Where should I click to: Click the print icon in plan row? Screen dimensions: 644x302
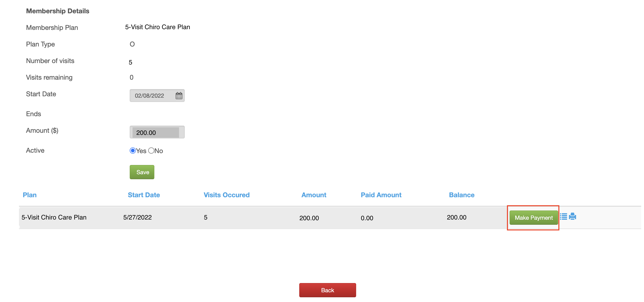click(572, 216)
